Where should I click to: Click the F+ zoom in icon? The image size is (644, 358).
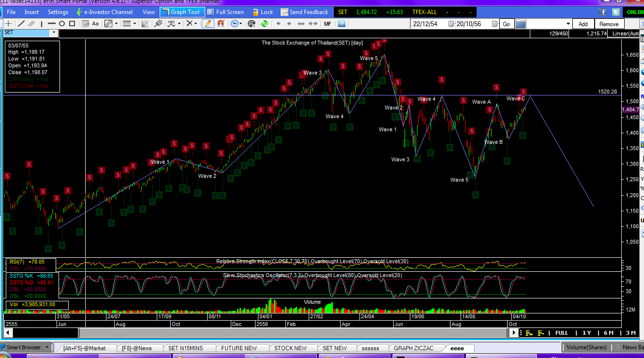tap(529, 333)
